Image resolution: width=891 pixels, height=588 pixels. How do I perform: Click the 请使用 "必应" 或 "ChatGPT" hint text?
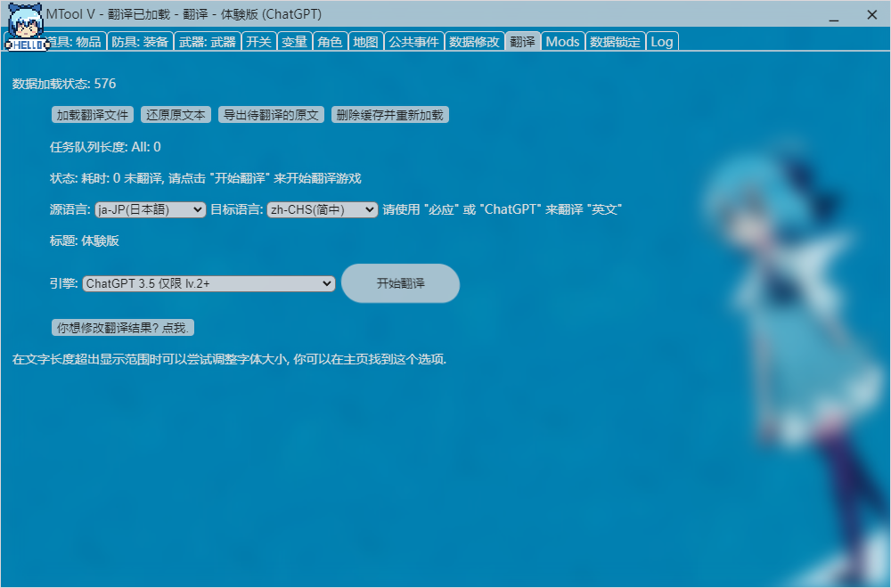tap(502, 209)
